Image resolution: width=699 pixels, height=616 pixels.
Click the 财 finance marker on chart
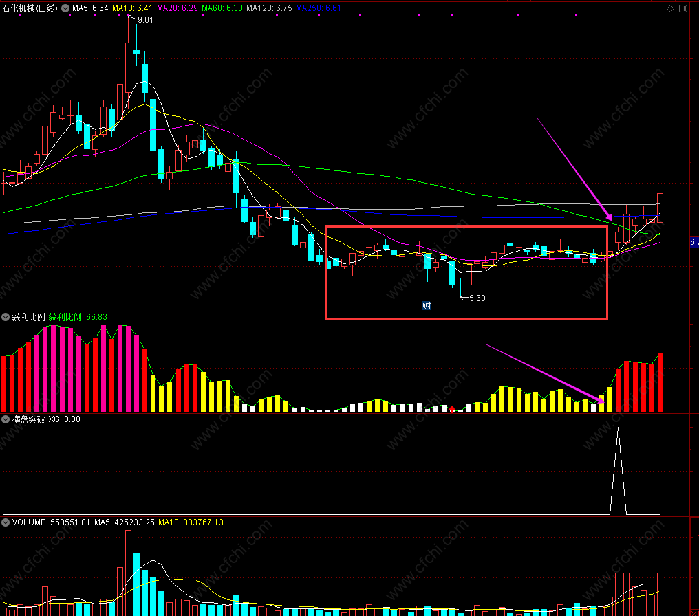coord(427,305)
